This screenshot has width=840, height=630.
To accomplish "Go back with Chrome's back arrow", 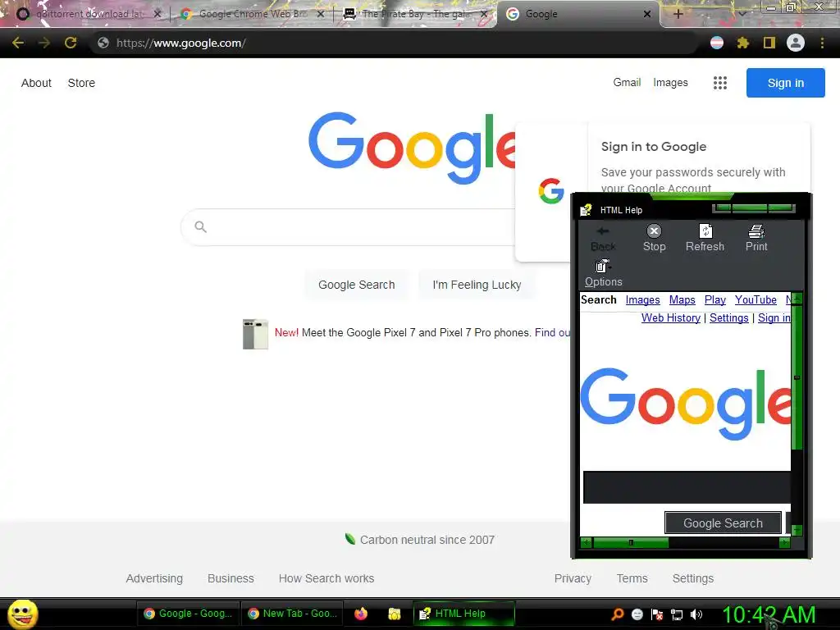I will click(18, 43).
